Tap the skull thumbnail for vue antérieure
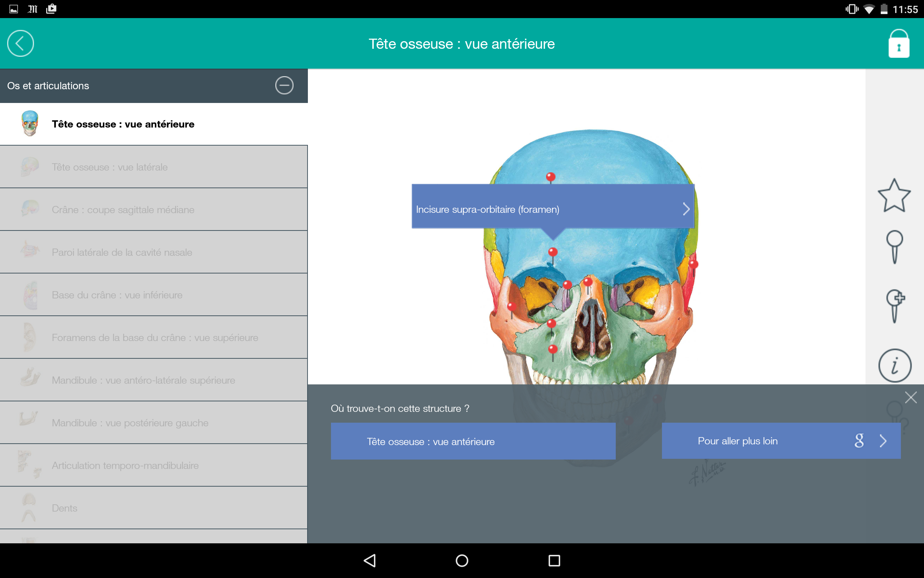Screen dimensions: 924x578 tap(30, 124)
